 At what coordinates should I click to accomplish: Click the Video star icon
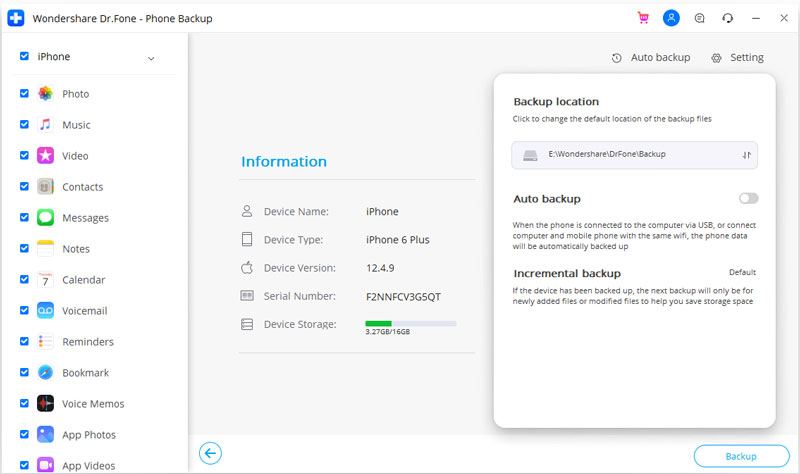tap(45, 156)
